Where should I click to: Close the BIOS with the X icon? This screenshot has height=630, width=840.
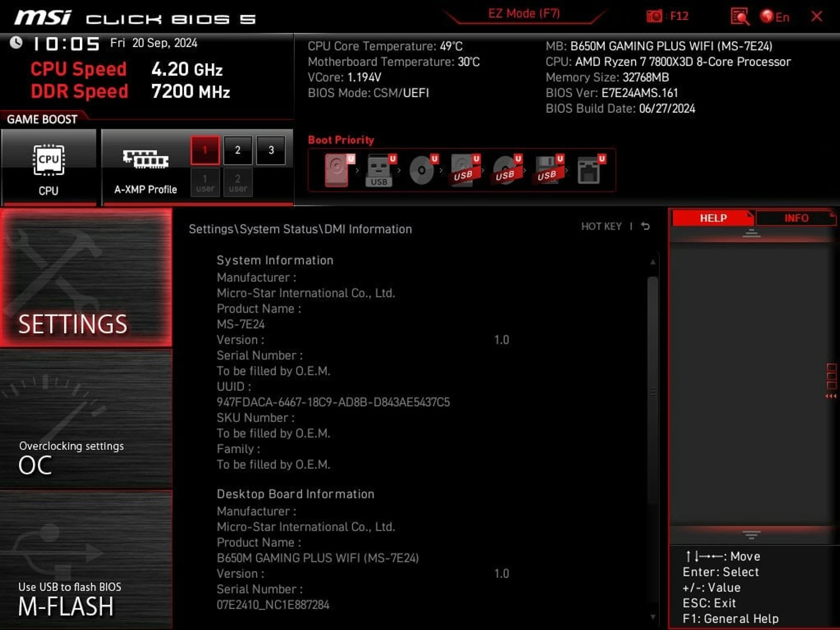click(x=816, y=17)
